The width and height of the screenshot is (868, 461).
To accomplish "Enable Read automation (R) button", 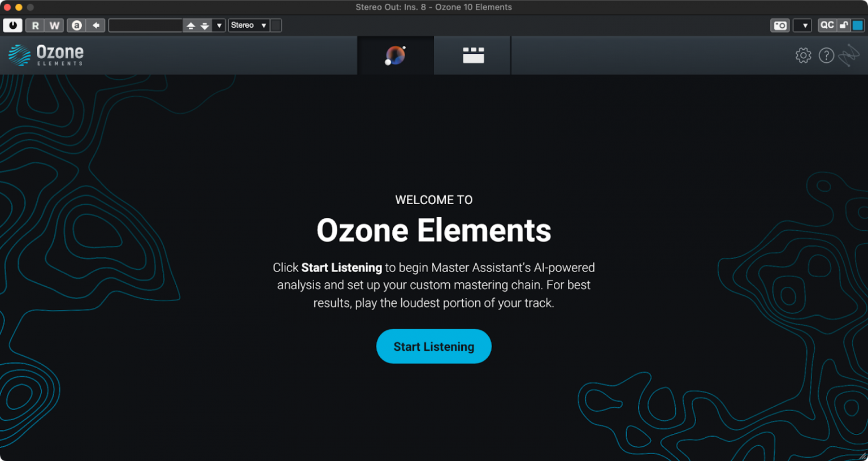I will (x=35, y=25).
